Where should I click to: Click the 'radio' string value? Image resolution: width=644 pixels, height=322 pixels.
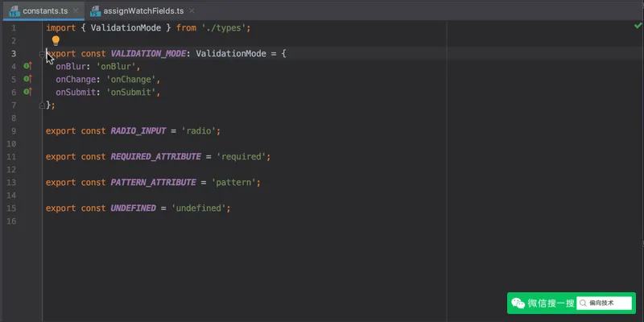(x=199, y=131)
